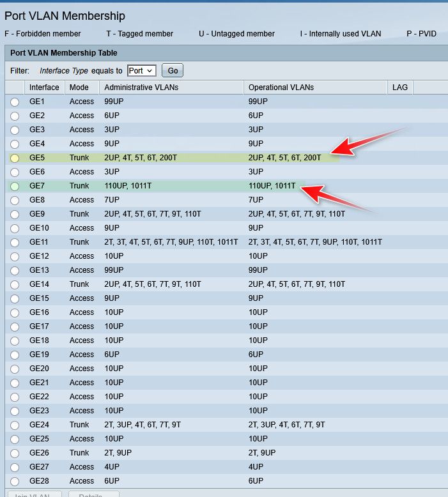Image resolution: width=448 pixels, height=497 pixels.
Task: Click GE9 operational VLANs '2UP, 4T, 5T, 6T, 7T, 9T, 110T'
Action: click(x=297, y=214)
